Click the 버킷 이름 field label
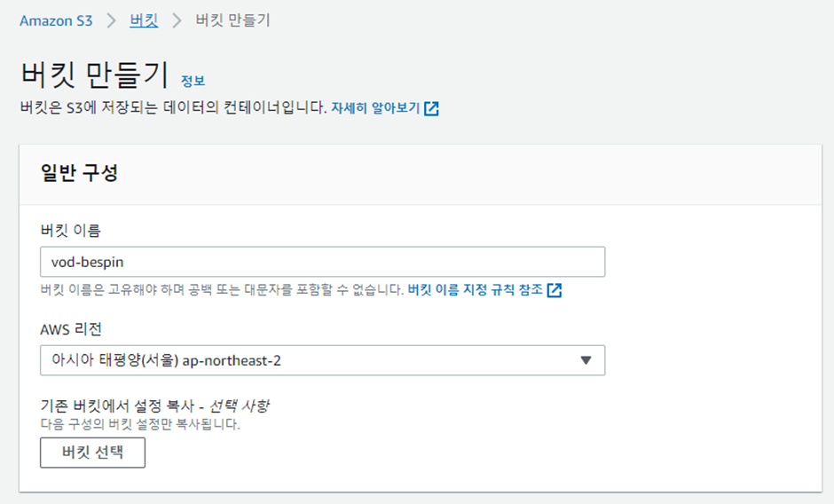 click(70, 231)
